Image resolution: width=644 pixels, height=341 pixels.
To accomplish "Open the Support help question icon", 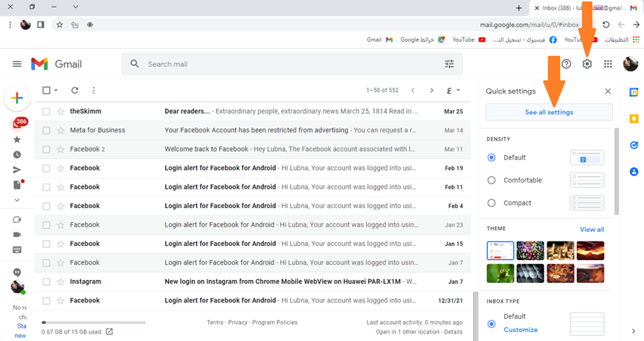I will [x=567, y=64].
